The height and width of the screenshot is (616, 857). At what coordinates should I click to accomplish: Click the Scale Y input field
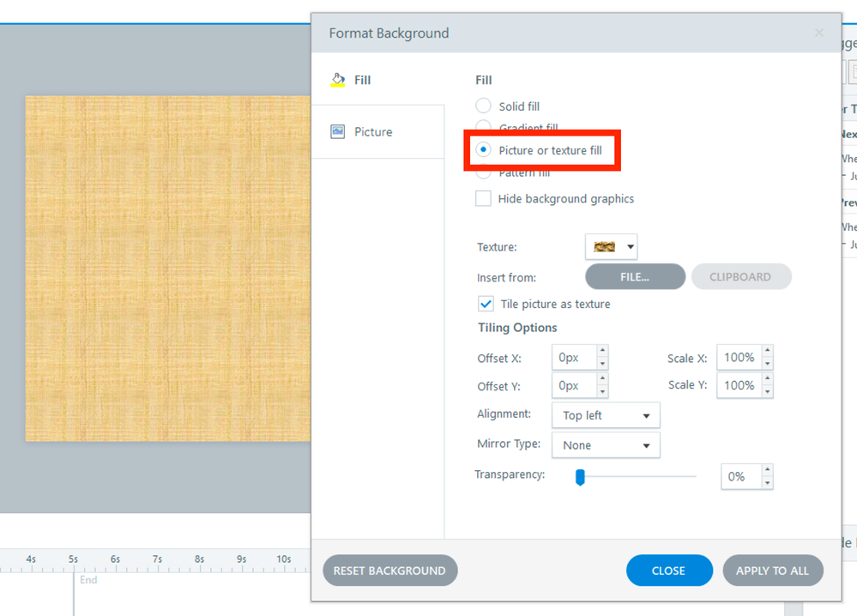739,385
